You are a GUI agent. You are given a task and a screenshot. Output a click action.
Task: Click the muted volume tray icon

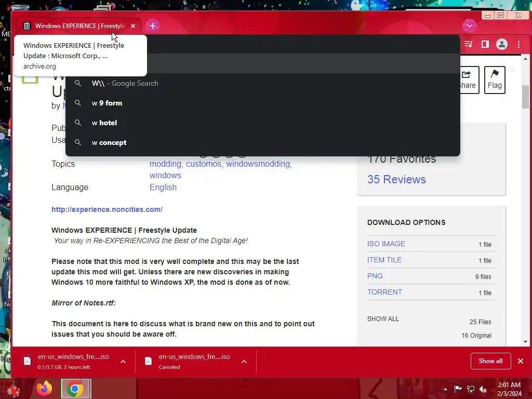(483, 389)
